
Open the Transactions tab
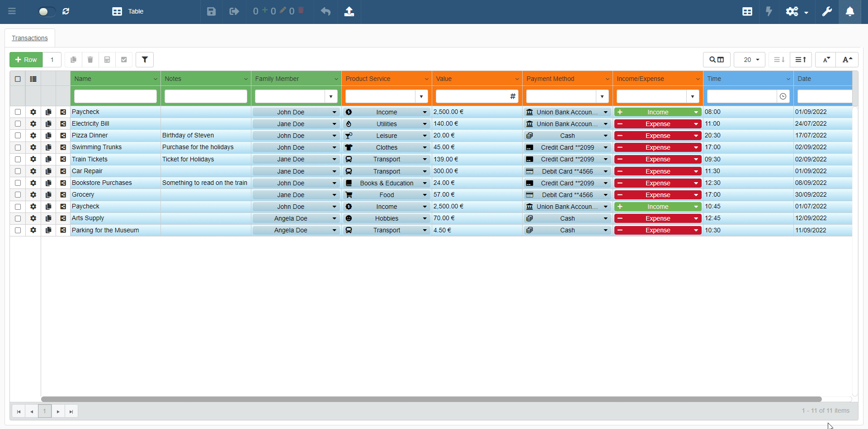30,38
